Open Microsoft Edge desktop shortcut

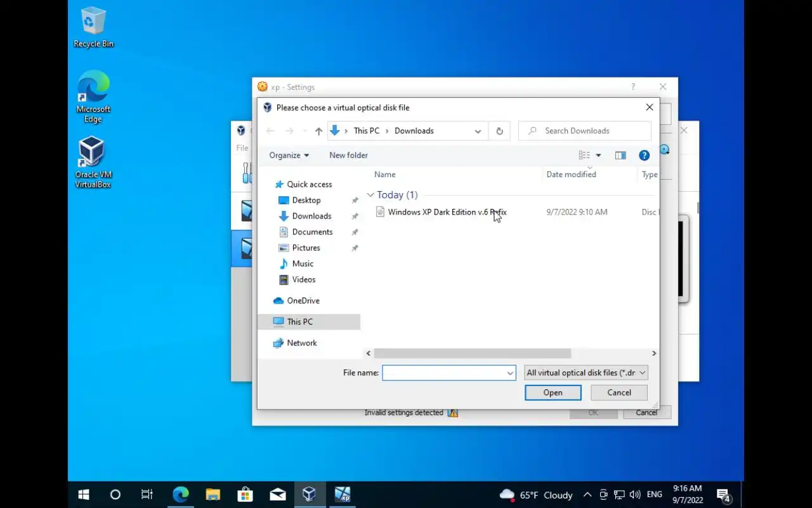point(93,97)
